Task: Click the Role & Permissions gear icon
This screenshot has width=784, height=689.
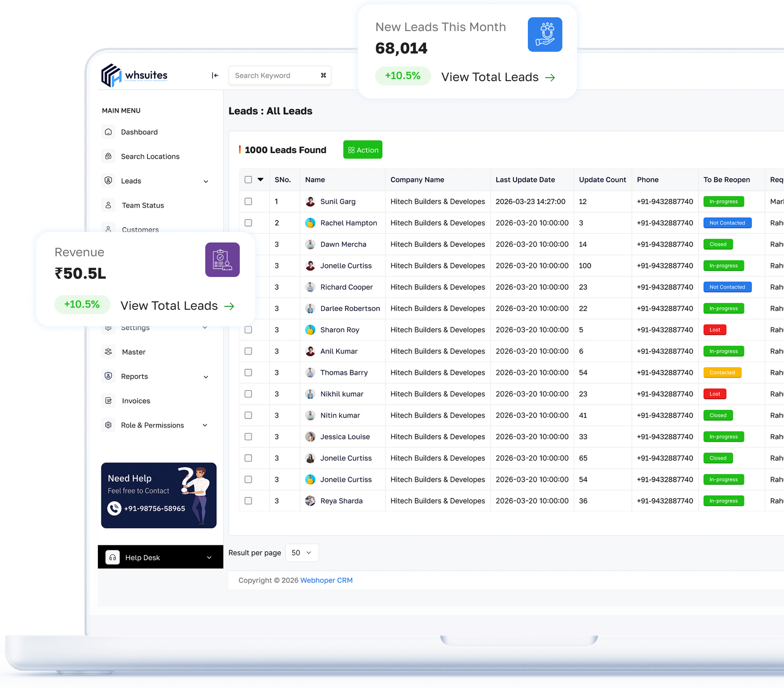Action: (108, 425)
